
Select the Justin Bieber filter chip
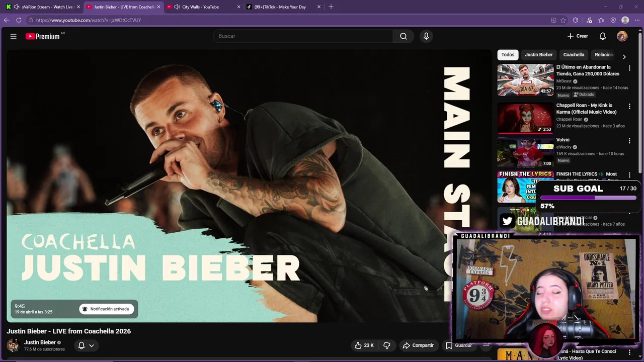click(x=539, y=55)
